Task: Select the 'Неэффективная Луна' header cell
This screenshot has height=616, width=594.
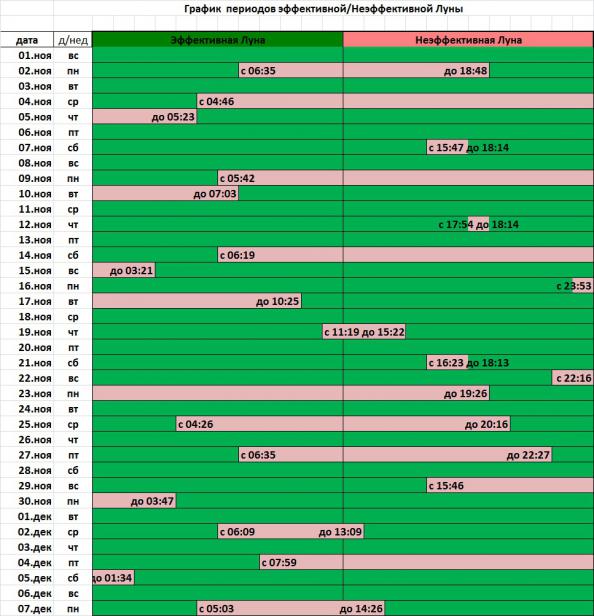Action: pyautogui.click(x=468, y=40)
